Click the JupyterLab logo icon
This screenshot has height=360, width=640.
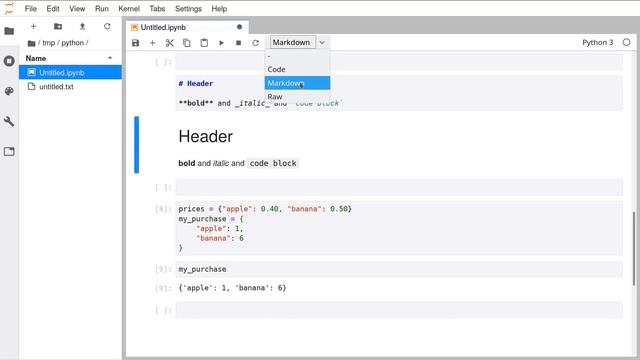9,8
